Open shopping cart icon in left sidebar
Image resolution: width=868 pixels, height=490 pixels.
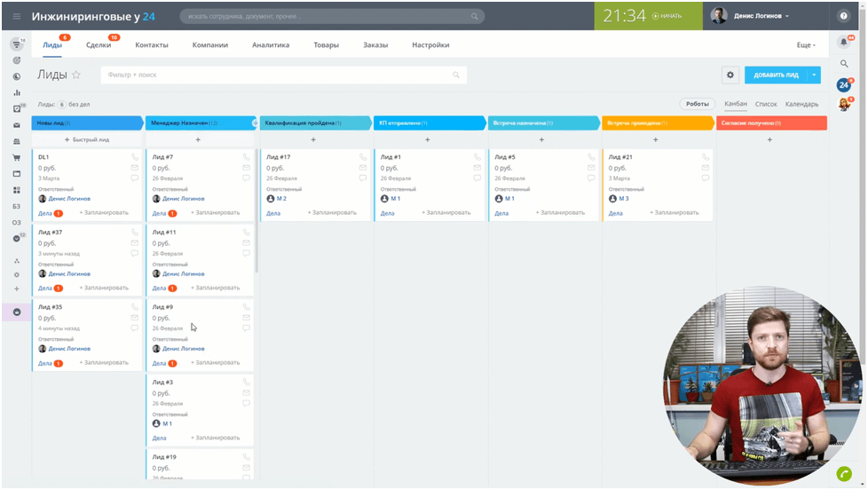[16, 158]
